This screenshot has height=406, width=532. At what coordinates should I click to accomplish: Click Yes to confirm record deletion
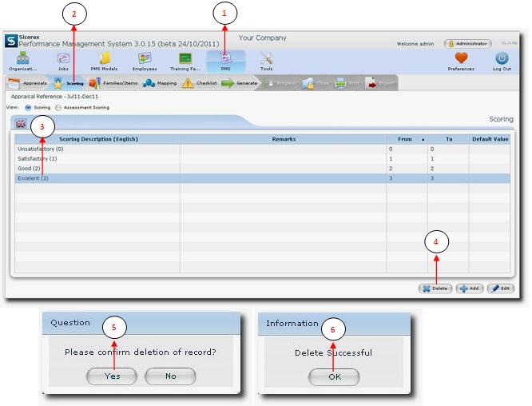point(112,376)
